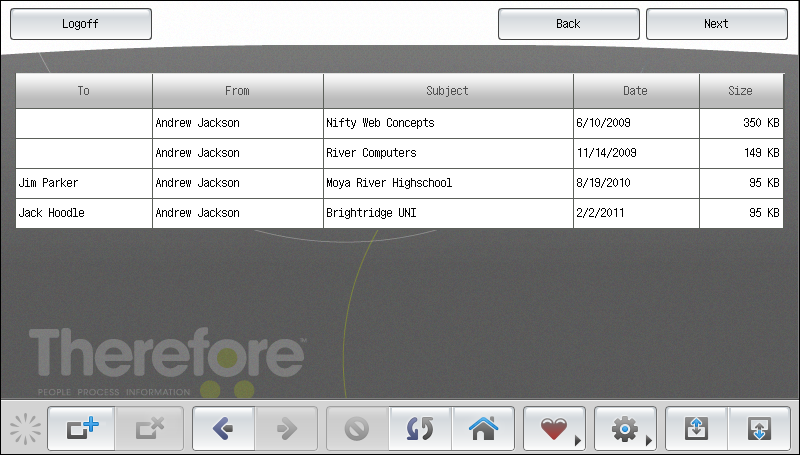Expand the settings gear menu
Screen dimensions: 800x455
click(x=625, y=429)
